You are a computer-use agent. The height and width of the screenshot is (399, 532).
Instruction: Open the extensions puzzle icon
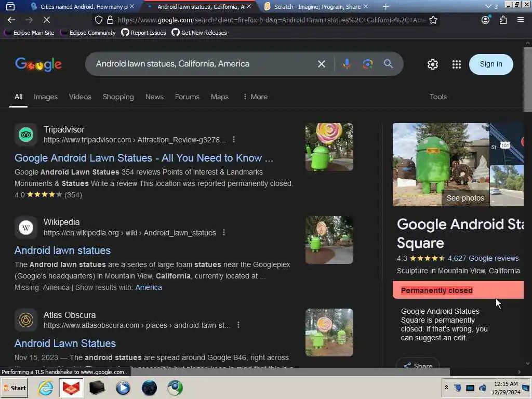tap(503, 20)
